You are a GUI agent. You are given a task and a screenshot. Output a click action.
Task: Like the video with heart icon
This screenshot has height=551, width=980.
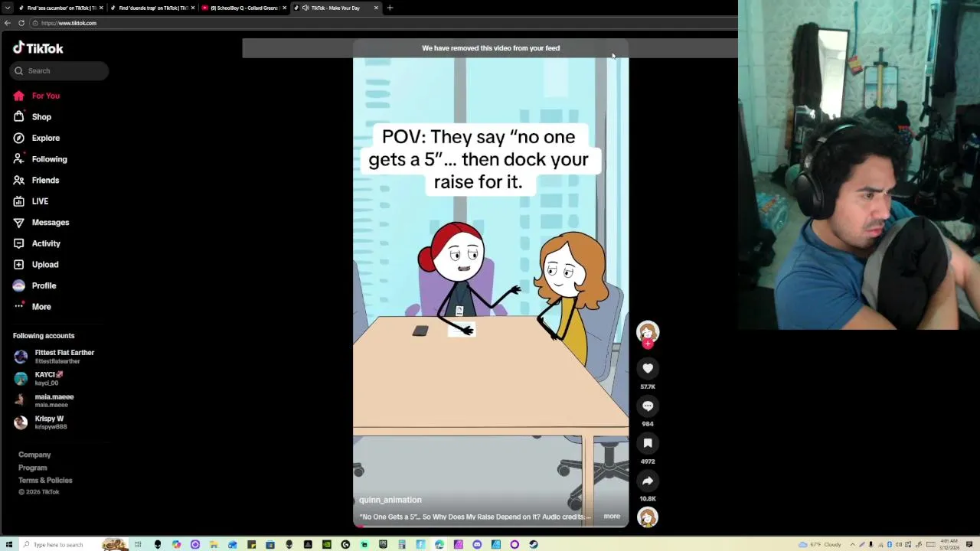point(648,368)
